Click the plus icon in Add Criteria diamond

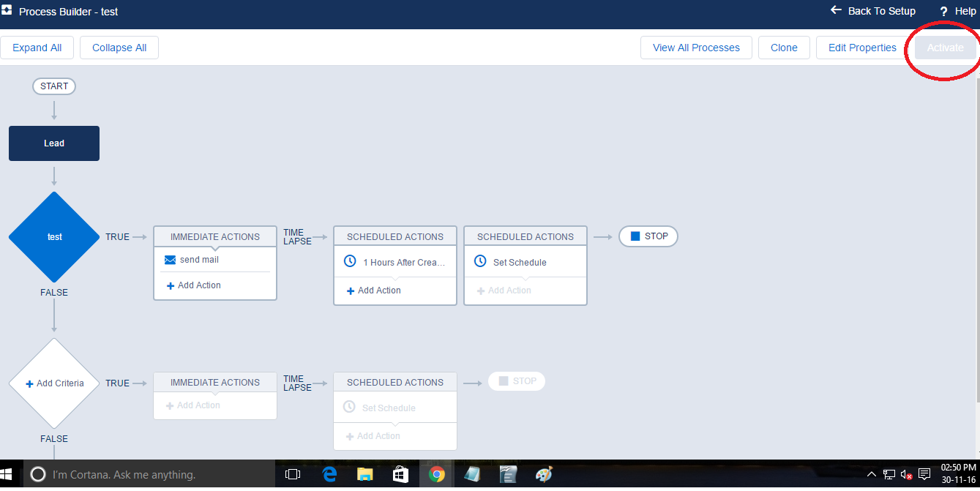point(29,383)
